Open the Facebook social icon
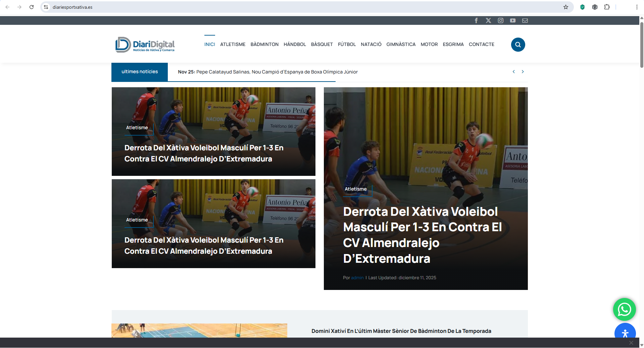The height and width of the screenshot is (348, 644). [476, 20]
